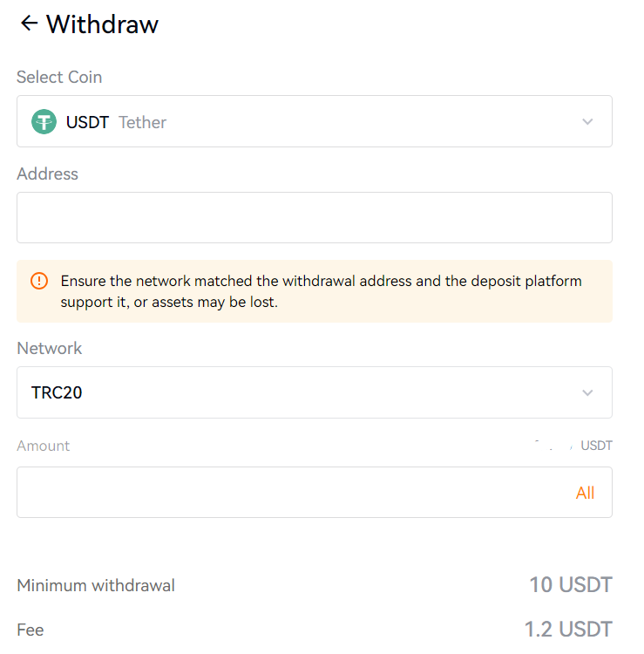
Task: Select the TRC20 network value
Action: tap(57, 392)
